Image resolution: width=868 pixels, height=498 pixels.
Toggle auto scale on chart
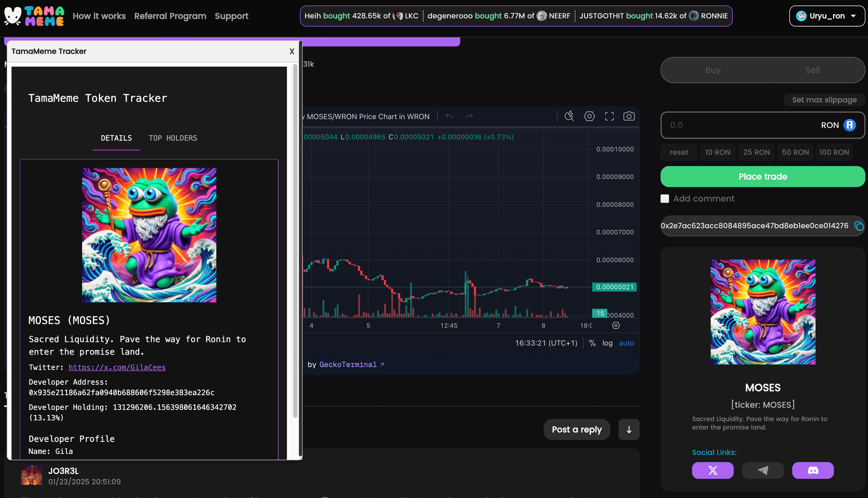coord(626,343)
